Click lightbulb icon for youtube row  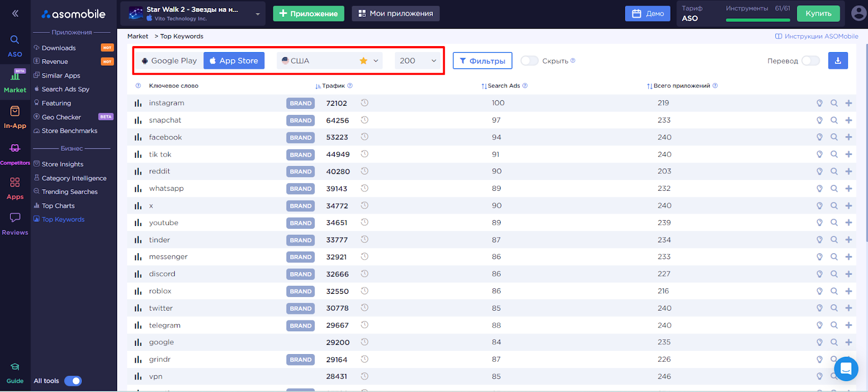coord(820,223)
